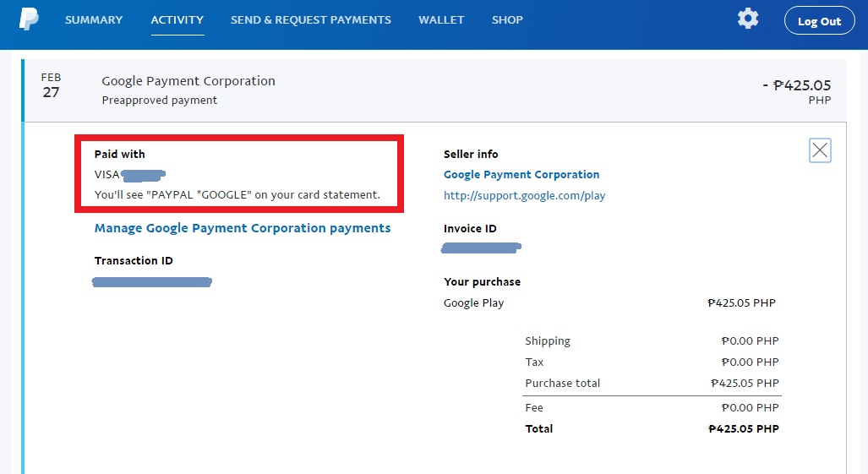Select the Activity tab

(x=177, y=20)
